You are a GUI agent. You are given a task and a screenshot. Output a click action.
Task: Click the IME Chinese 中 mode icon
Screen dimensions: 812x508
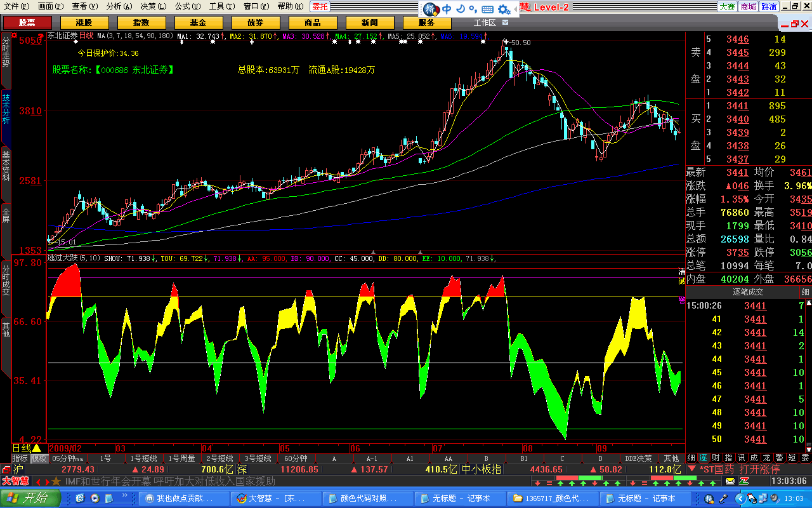click(448, 9)
